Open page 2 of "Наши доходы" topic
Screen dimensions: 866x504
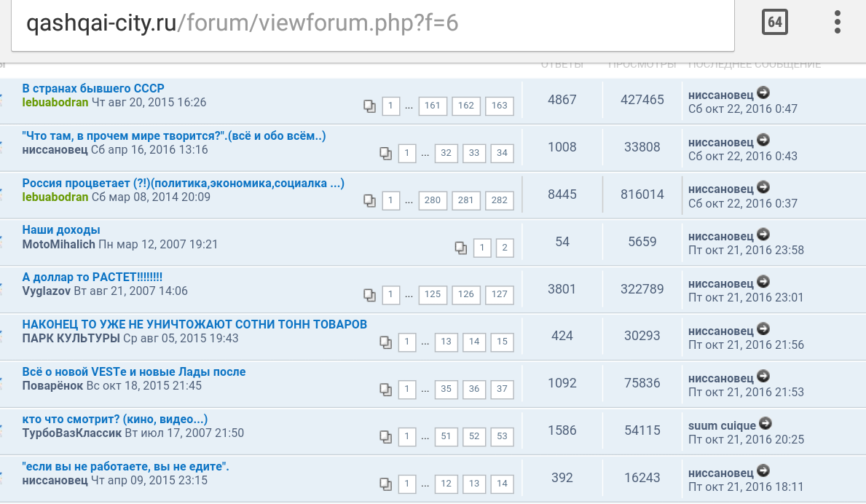click(504, 248)
